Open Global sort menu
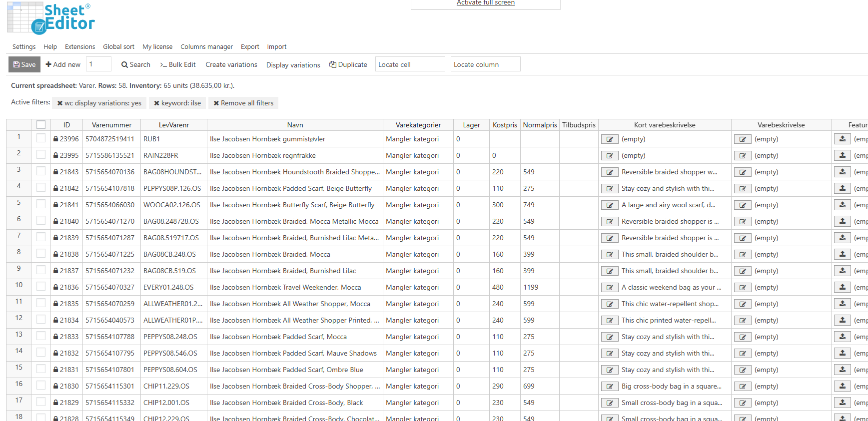 (118, 47)
